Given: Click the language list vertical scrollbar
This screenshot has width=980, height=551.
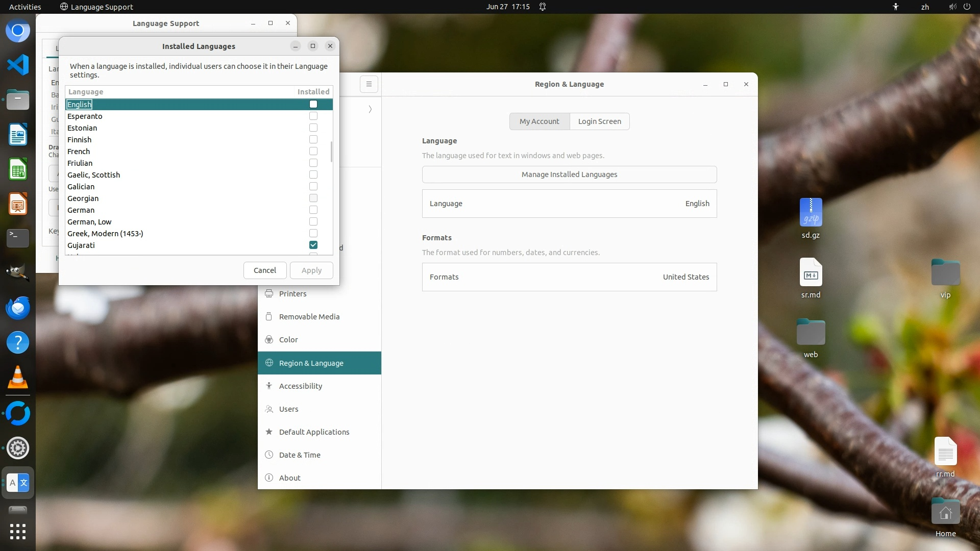Looking at the screenshot, I should click(x=331, y=152).
